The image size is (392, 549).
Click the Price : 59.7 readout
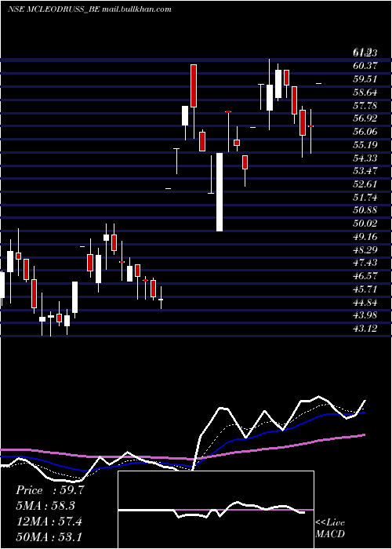point(50,490)
